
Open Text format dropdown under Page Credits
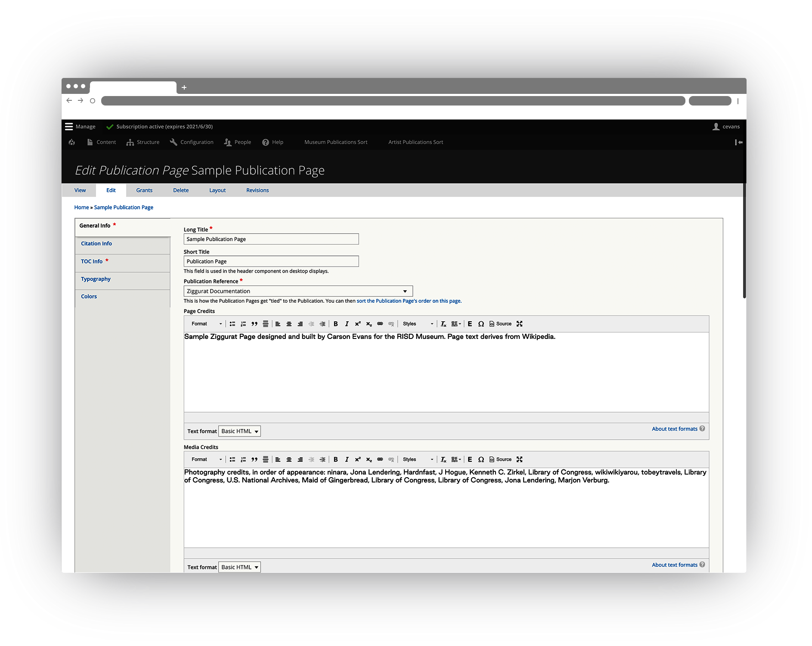pyautogui.click(x=239, y=432)
